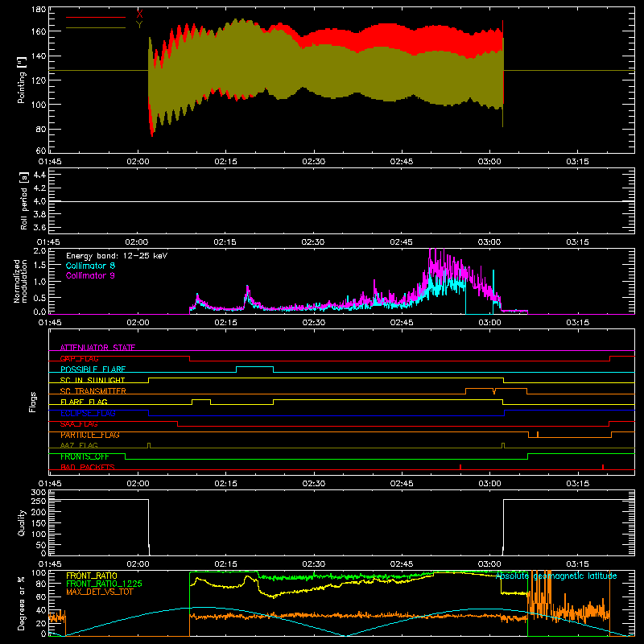Click the orange MAX_DET_VS_TOT legend label
This screenshot has width=644, height=644.
[100, 592]
